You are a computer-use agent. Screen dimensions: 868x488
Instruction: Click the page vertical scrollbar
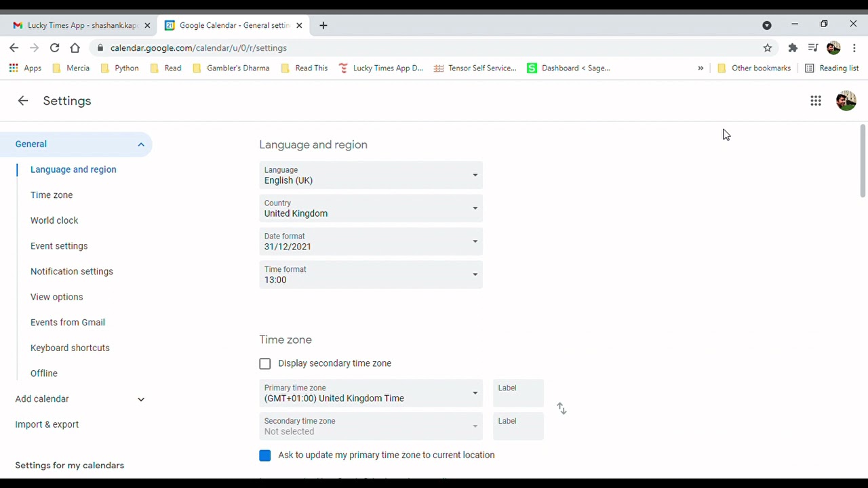[x=863, y=161]
